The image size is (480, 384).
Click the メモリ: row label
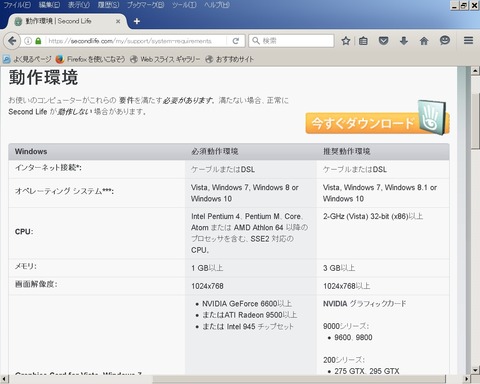coord(26,266)
